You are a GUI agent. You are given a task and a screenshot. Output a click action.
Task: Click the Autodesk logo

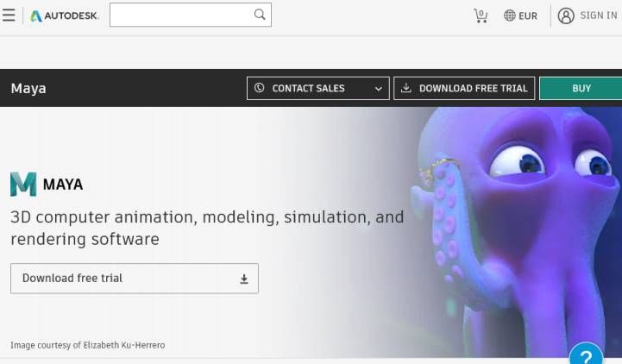65,16
